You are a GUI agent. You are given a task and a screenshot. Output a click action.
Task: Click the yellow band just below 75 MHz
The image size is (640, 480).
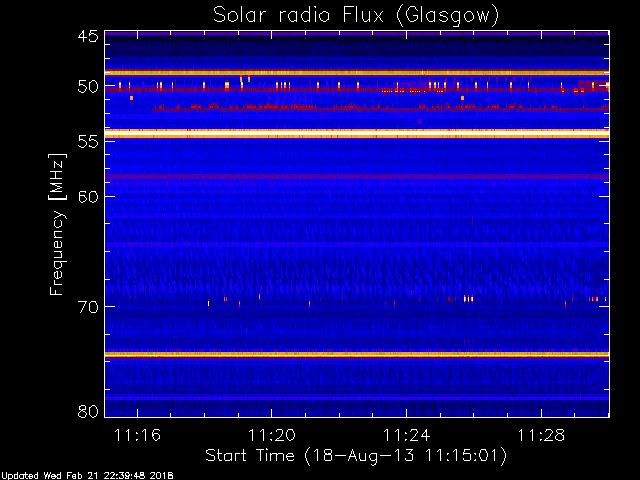[357, 355]
